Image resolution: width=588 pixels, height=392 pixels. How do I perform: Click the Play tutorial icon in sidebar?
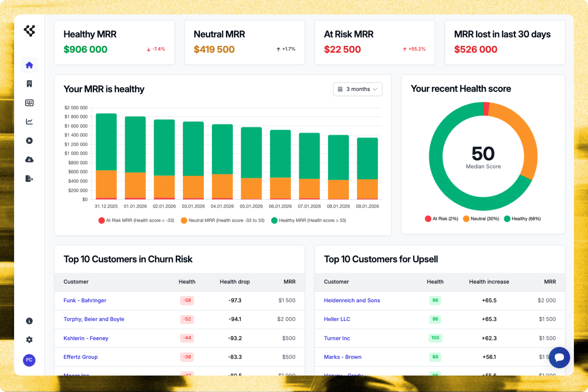(x=29, y=141)
